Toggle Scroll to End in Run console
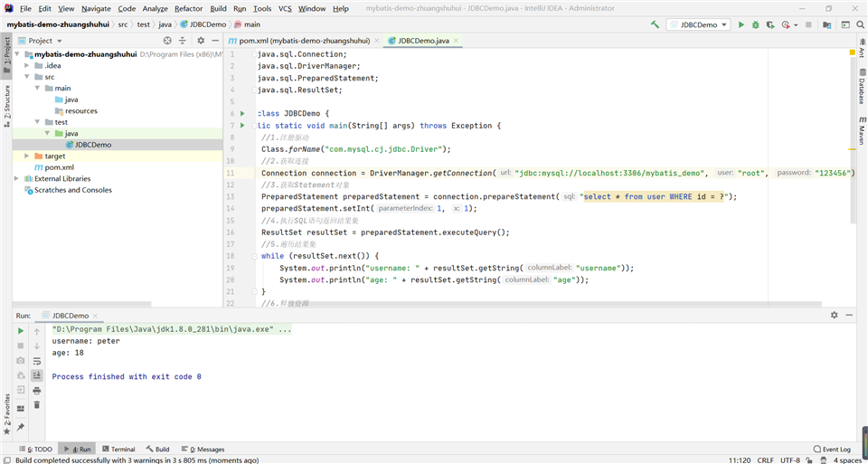 point(37,375)
